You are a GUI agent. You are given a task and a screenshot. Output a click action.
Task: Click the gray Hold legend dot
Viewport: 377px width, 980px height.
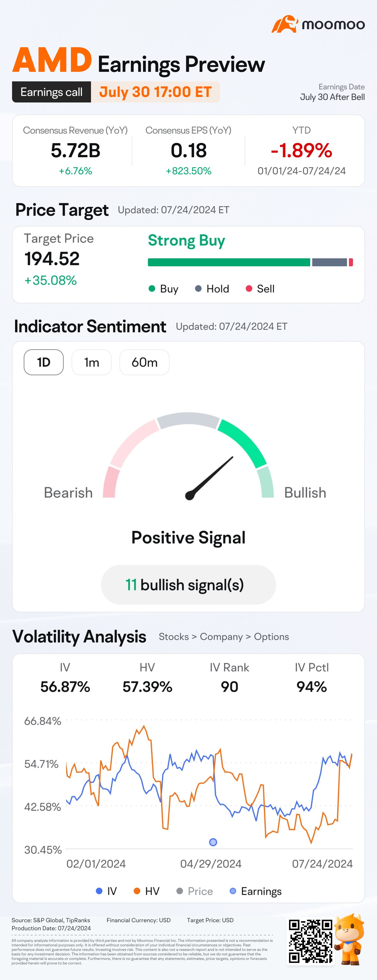click(x=198, y=288)
